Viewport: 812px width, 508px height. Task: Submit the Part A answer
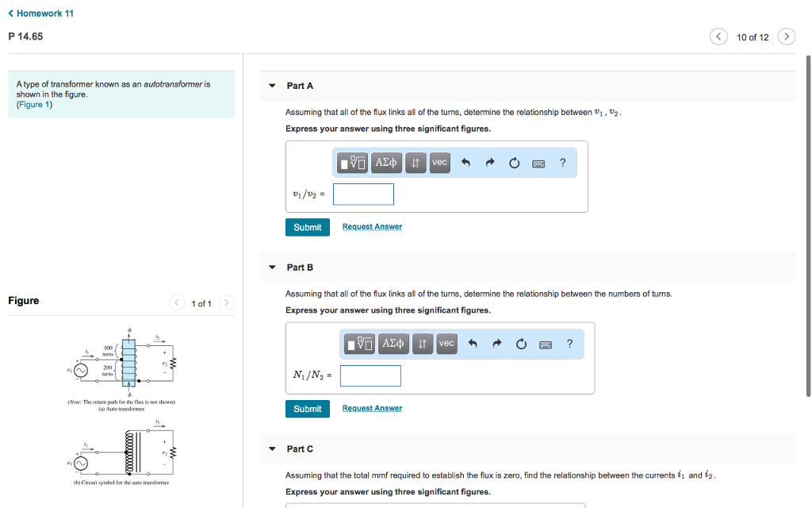[x=307, y=227]
